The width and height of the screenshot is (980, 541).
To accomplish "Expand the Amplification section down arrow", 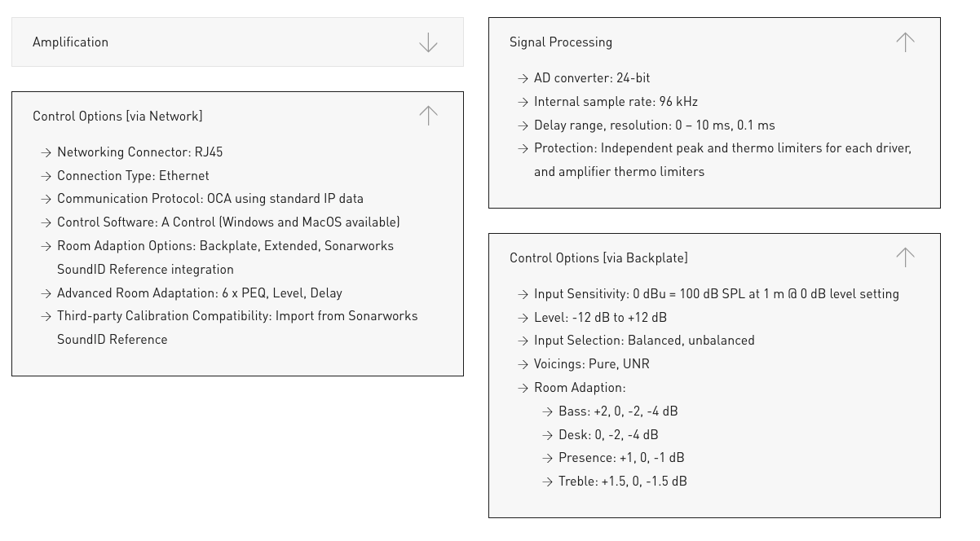I will (x=428, y=42).
